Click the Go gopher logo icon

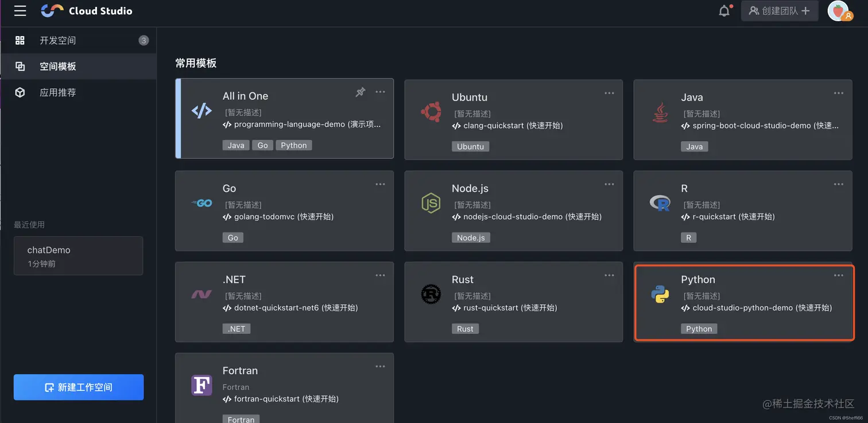[201, 203]
